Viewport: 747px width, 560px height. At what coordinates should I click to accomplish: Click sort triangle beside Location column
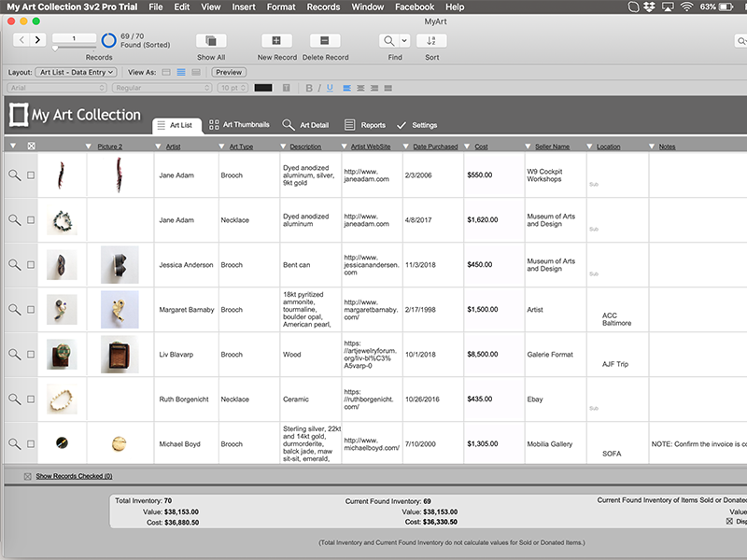[x=589, y=147]
